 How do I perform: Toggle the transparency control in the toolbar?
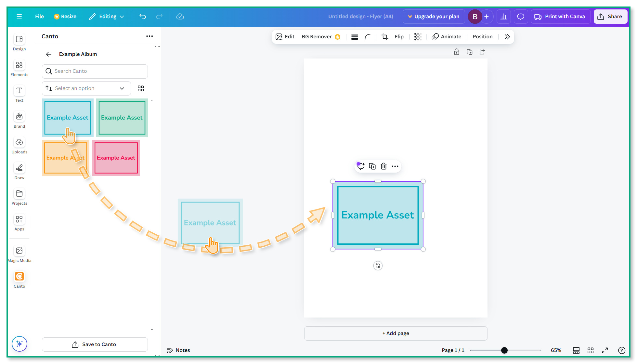coord(418,37)
